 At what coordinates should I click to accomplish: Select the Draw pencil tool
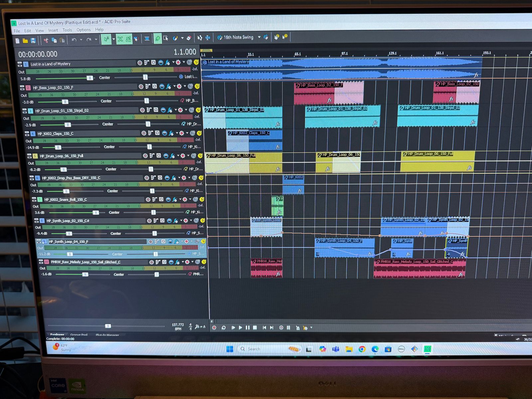point(158,39)
